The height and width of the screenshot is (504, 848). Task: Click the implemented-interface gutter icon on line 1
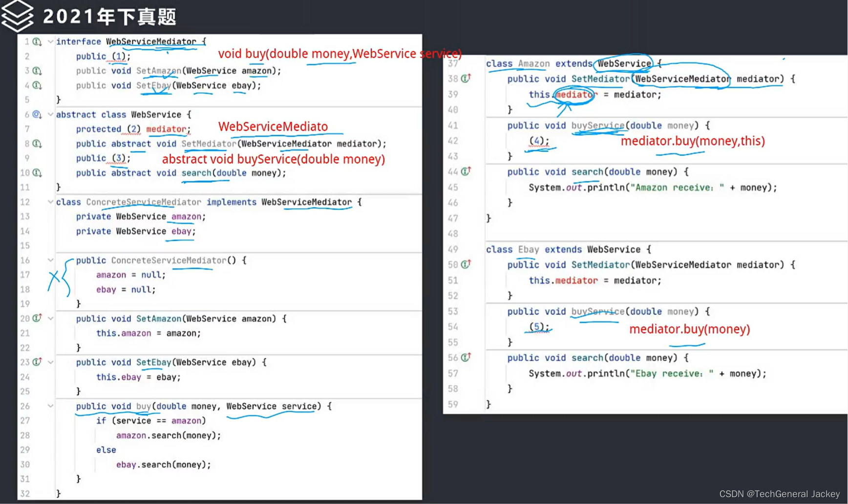click(x=37, y=42)
